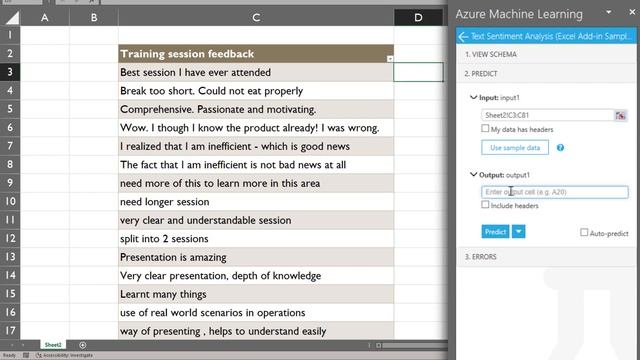Screen dimensions: 640x360
Task: Click the Use sample data button
Action: coord(515,148)
